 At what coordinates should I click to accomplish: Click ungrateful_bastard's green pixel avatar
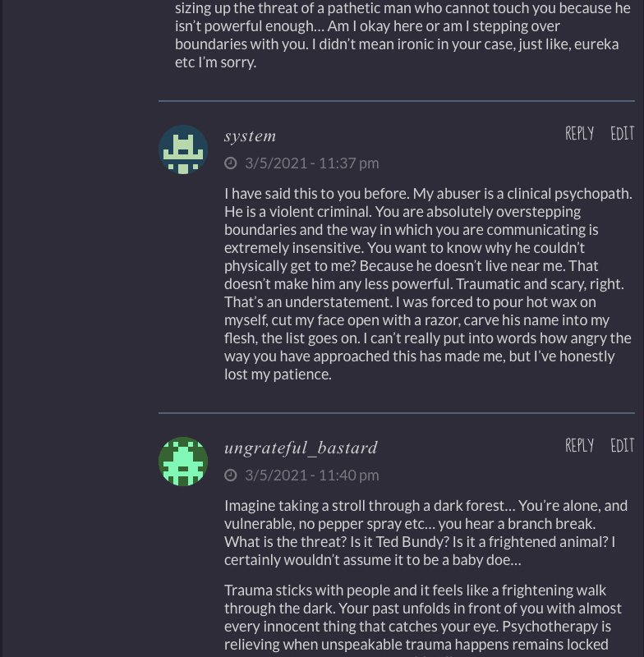[x=182, y=462]
